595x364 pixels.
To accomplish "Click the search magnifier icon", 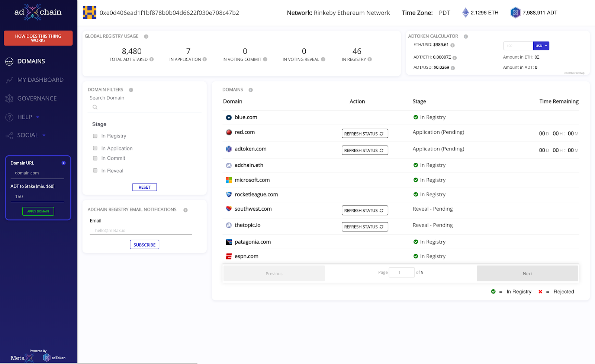I will 95,107.
